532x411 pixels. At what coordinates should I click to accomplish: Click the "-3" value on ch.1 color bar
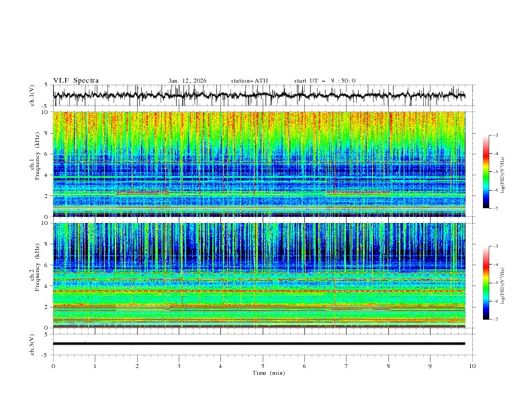(x=496, y=135)
